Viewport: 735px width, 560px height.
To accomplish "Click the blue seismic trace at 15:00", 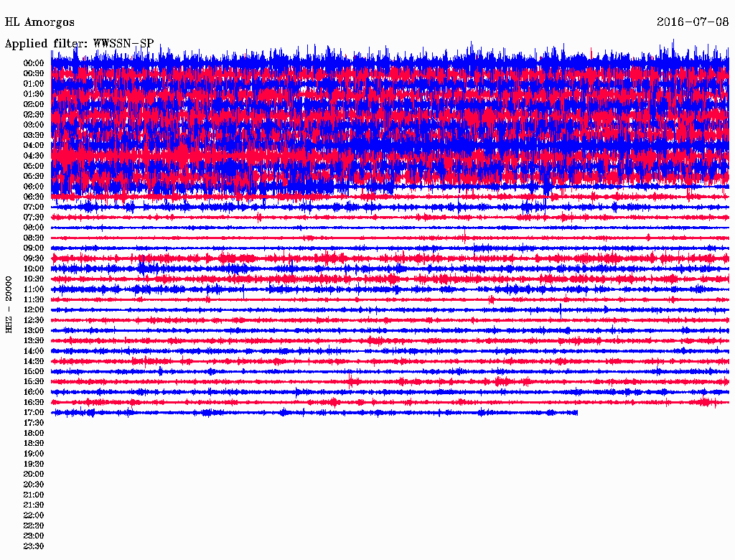I will pyautogui.click(x=390, y=371).
